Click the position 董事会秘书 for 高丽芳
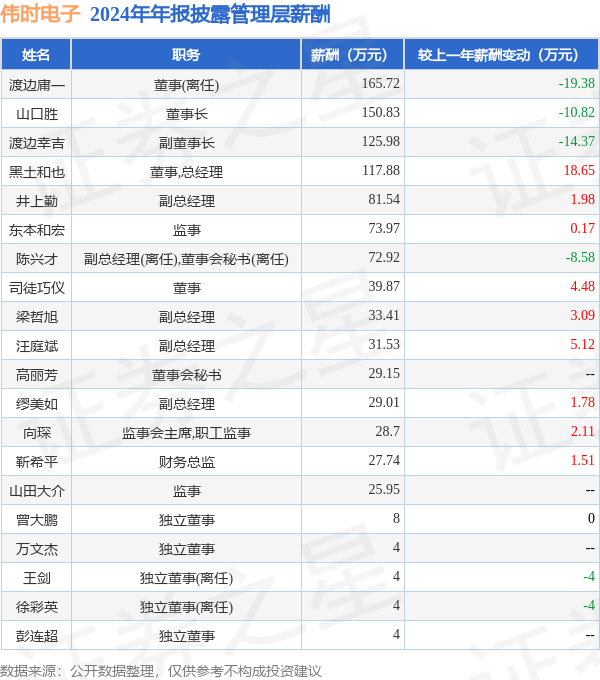 [186, 375]
